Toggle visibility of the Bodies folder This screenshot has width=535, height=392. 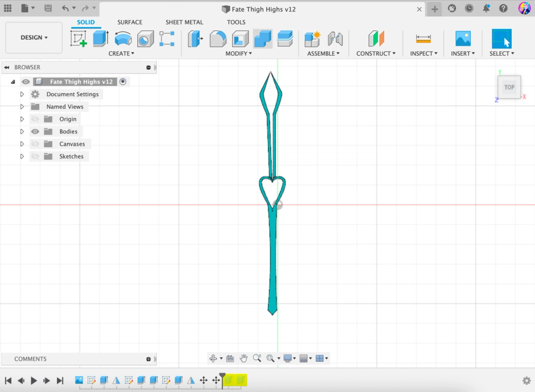34,131
